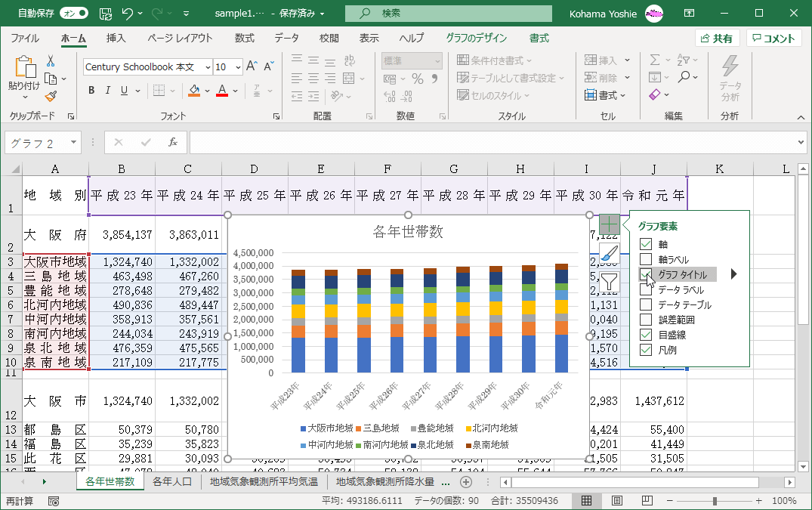Switch to the 各年人口 sheet tab
The height and width of the screenshot is (510, 812).
[171, 481]
